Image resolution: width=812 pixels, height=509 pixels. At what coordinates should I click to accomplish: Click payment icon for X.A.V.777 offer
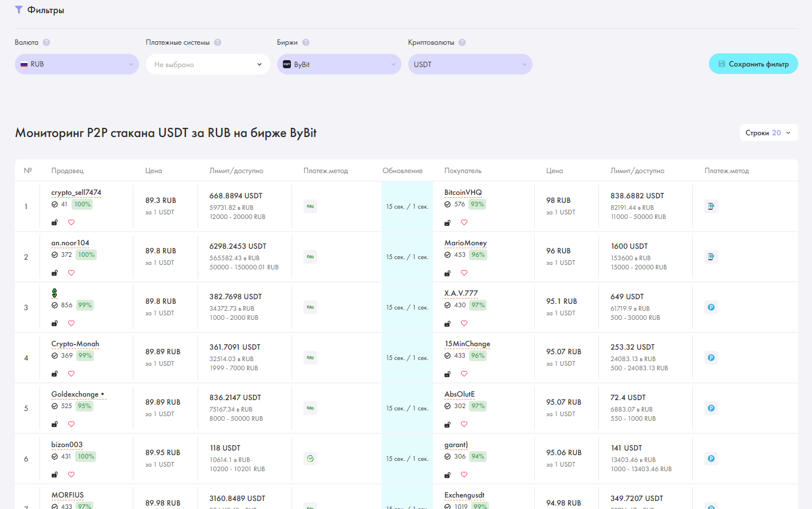pyautogui.click(x=711, y=307)
